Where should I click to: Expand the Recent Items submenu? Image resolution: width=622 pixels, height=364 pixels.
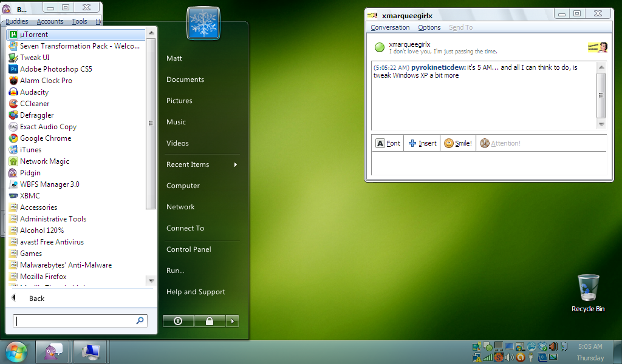click(x=202, y=164)
